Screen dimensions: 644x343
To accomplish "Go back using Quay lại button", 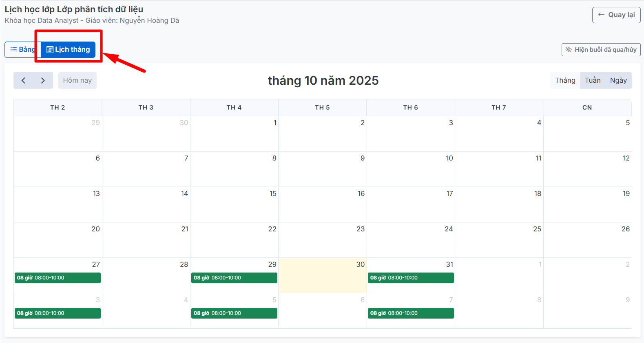I will pos(616,15).
